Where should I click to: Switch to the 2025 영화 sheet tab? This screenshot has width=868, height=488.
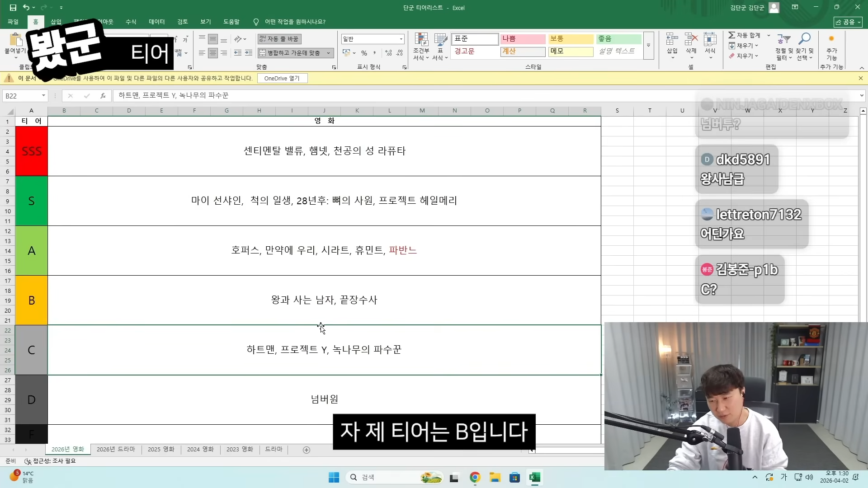(161, 450)
